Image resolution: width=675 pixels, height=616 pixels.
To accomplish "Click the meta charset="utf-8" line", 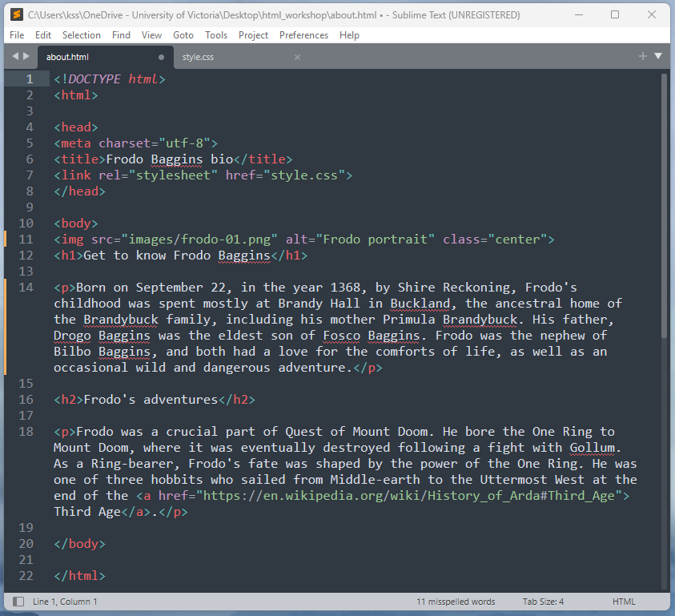I will pos(135,143).
